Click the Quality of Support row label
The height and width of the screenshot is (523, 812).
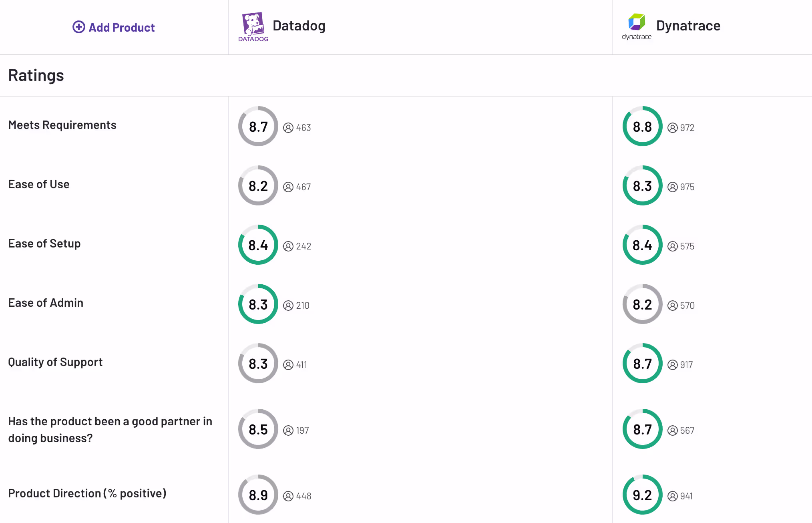click(x=55, y=362)
